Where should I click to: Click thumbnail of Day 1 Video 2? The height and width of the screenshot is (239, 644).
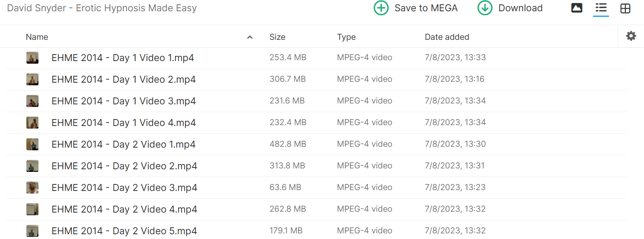pyautogui.click(x=32, y=79)
